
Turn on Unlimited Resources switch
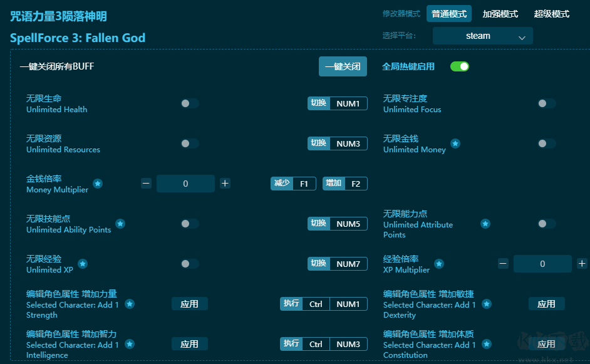(x=190, y=143)
